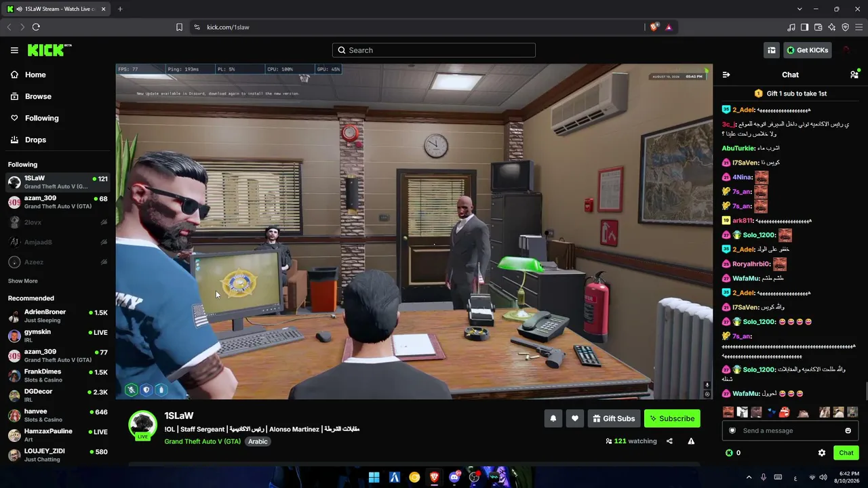Open offline channel 2lovx
This screenshot has height=488, width=868.
click(x=58, y=222)
